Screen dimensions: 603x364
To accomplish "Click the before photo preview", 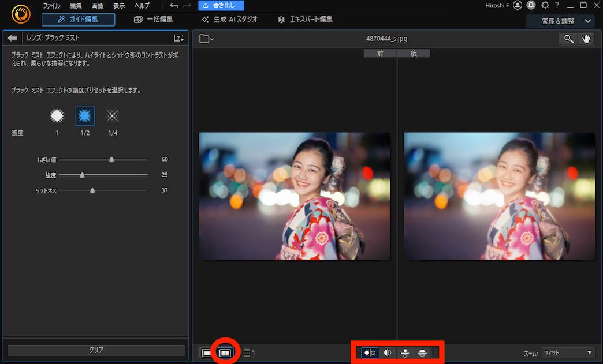I will 294,196.
